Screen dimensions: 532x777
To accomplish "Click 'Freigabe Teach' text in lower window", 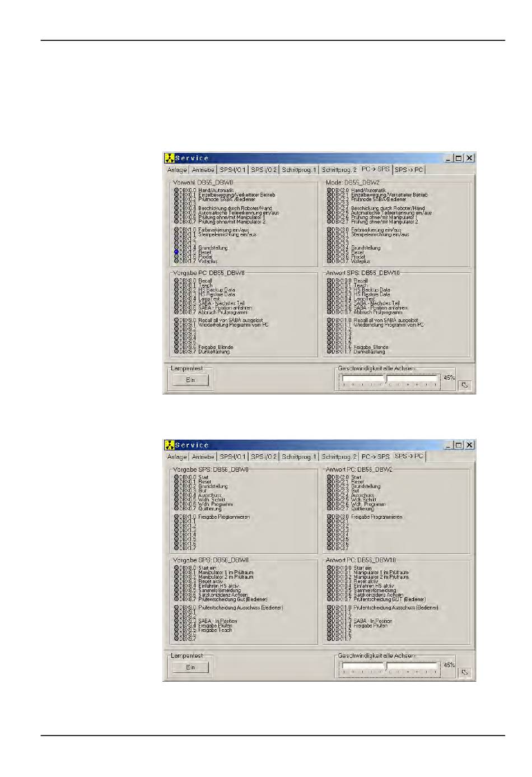I will coord(215,630).
